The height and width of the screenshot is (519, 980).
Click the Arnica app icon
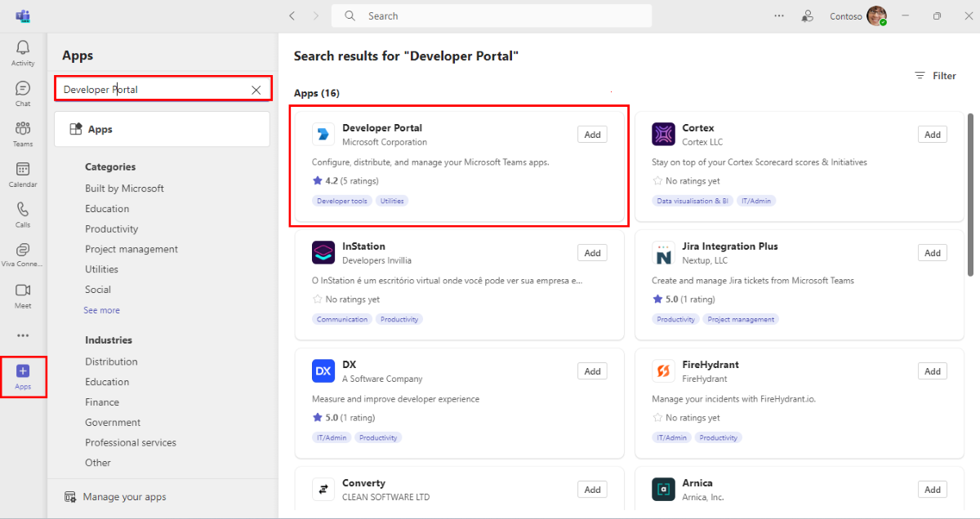[663, 490]
